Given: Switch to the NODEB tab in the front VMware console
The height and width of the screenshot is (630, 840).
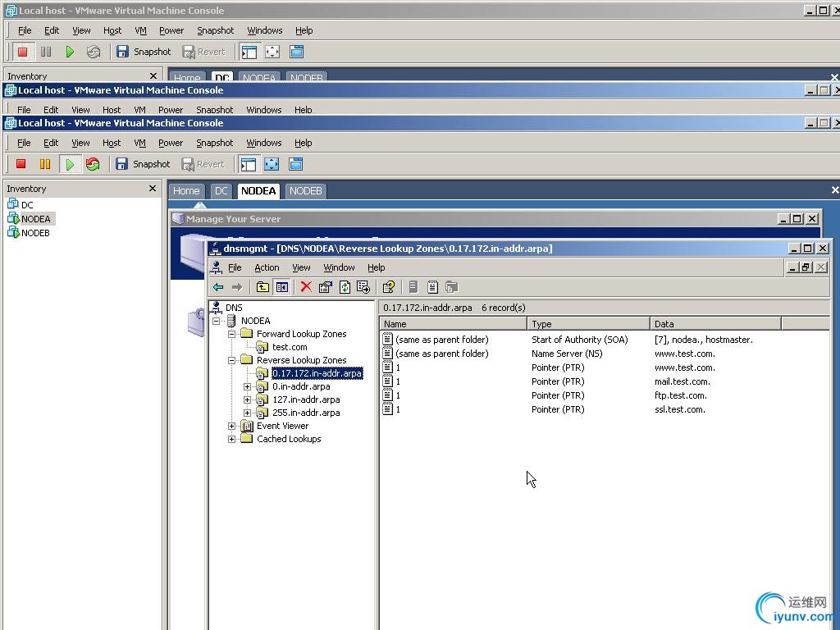Looking at the screenshot, I should [305, 190].
